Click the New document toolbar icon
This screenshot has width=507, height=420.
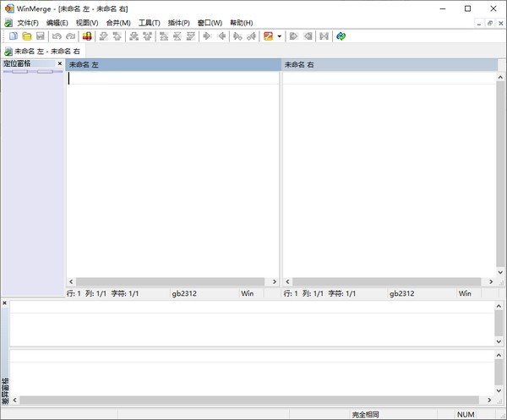[x=14, y=36]
